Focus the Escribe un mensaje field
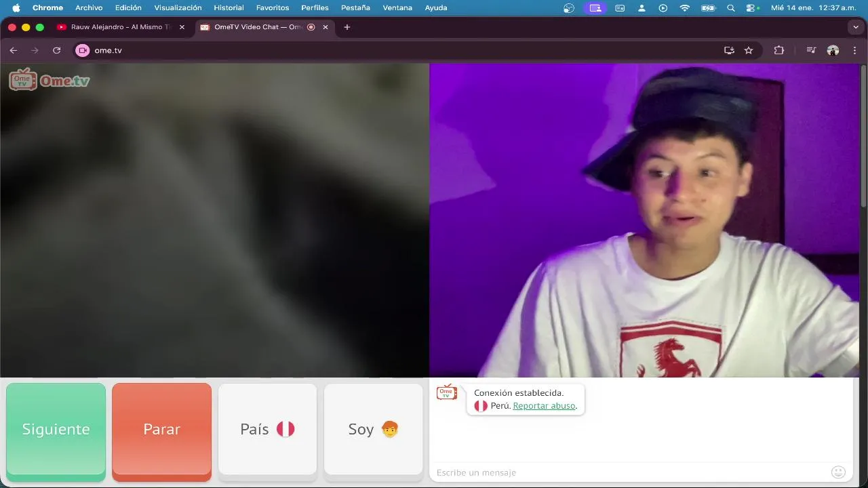This screenshot has width=868, height=488. tap(631, 472)
